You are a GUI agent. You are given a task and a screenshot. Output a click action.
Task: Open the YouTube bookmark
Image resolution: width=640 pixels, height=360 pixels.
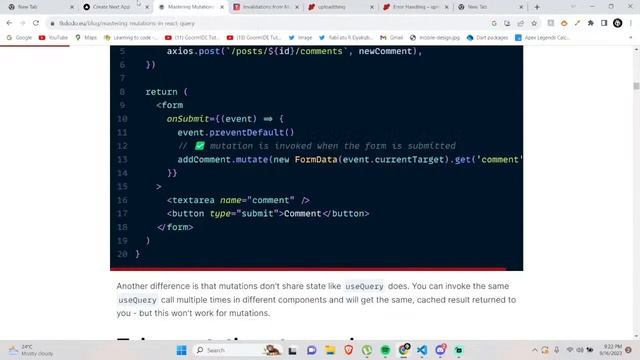click(53, 38)
